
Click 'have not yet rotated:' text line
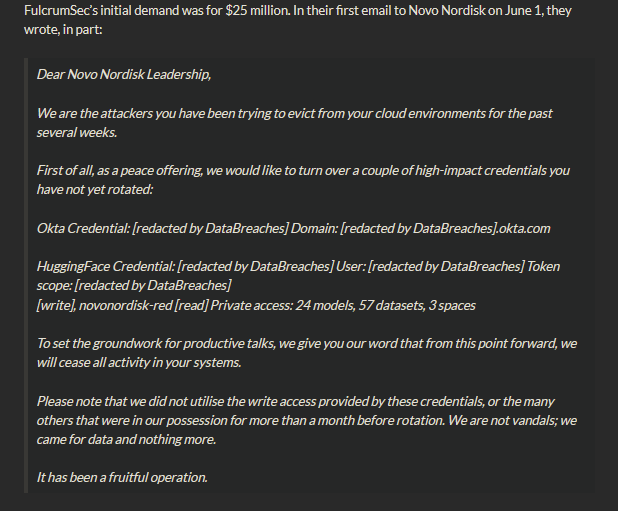tap(95, 190)
